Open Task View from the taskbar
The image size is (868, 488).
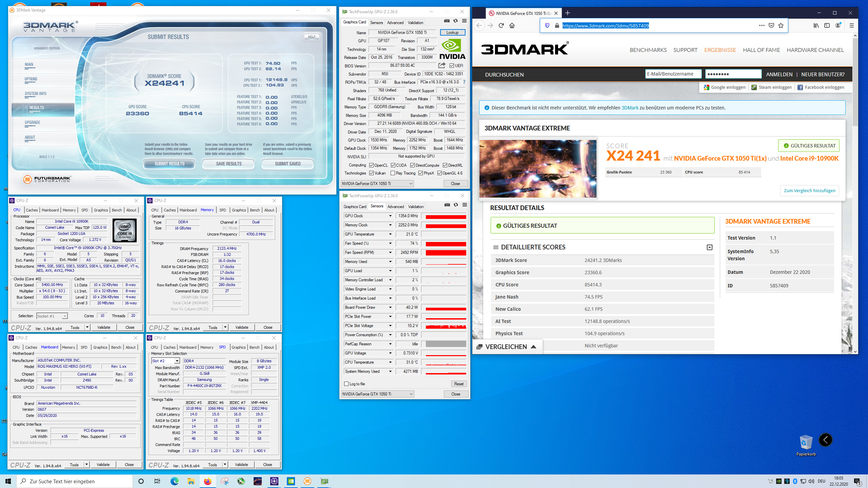pos(157,481)
